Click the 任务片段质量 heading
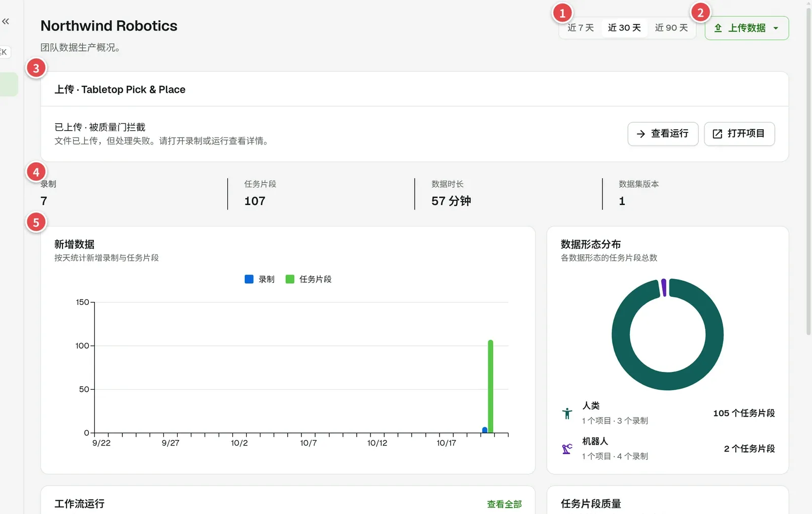Screen dimensions: 812x514 [591, 504]
